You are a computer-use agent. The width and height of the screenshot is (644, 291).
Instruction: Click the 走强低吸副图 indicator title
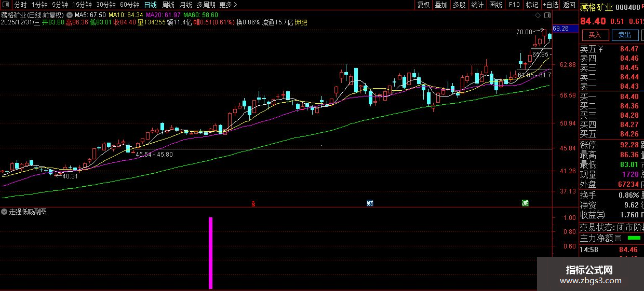[28, 212]
